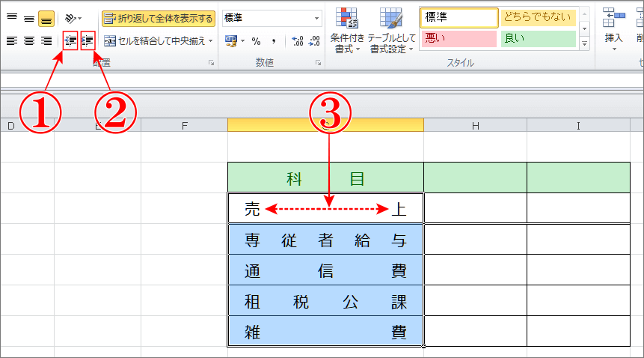The image size is (644, 358).
Task: Click the increase indent icon
Action: (x=88, y=40)
